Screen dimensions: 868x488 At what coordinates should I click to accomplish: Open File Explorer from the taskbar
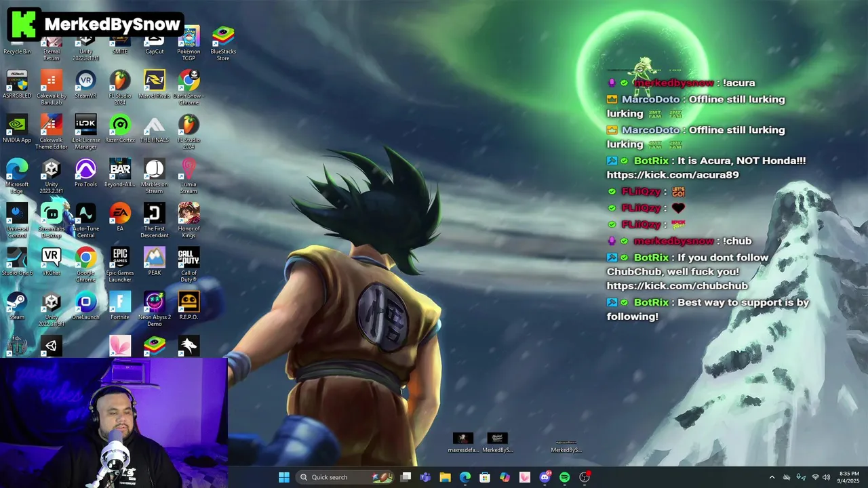(445, 477)
